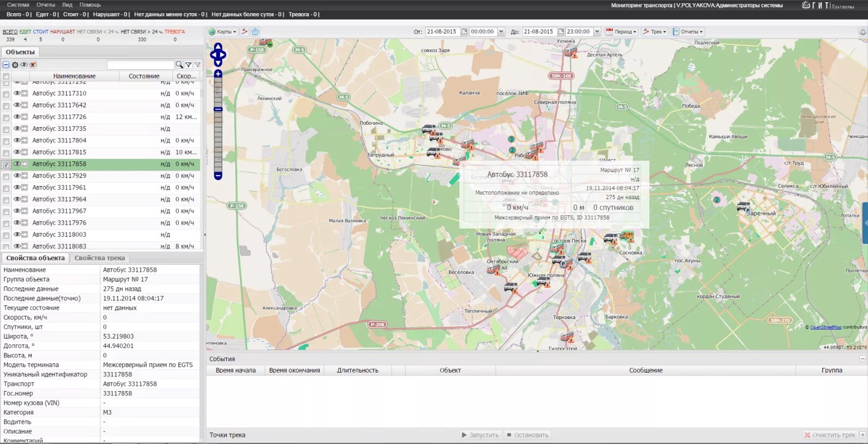Click the bus marker near Гидрострой

(x=568, y=337)
